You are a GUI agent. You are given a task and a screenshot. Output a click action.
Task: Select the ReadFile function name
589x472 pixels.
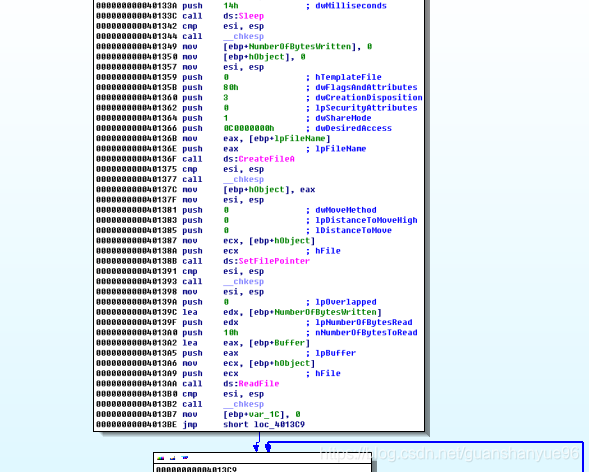pyautogui.click(x=259, y=384)
